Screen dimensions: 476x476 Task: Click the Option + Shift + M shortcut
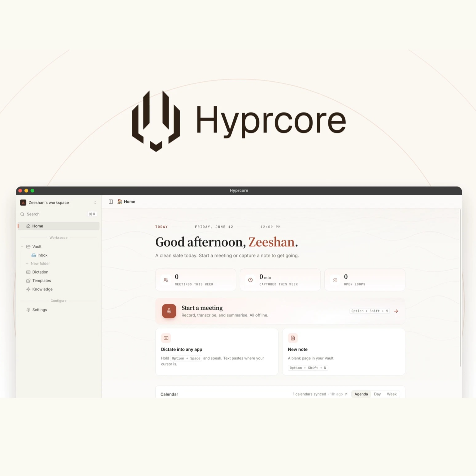tap(370, 311)
